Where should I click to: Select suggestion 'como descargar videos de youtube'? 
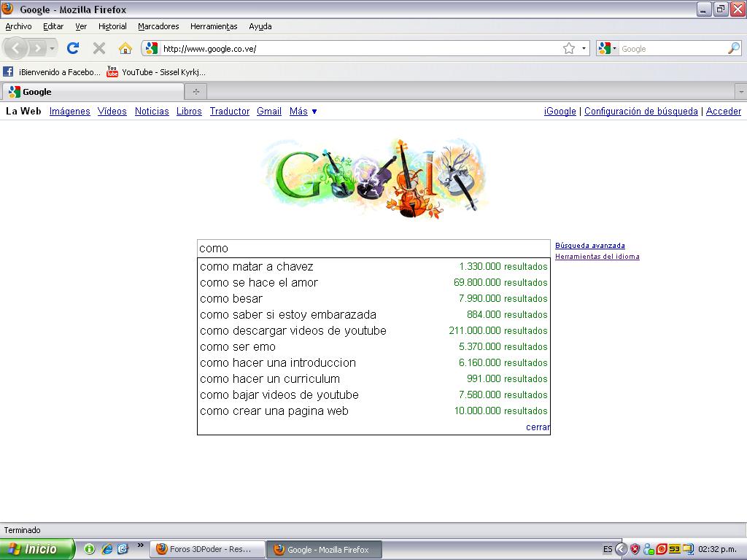[x=373, y=330]
